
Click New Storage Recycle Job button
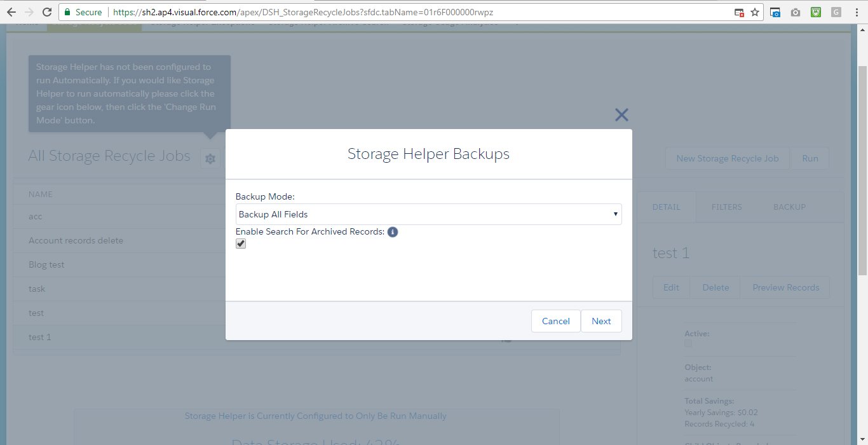point(727,158)
